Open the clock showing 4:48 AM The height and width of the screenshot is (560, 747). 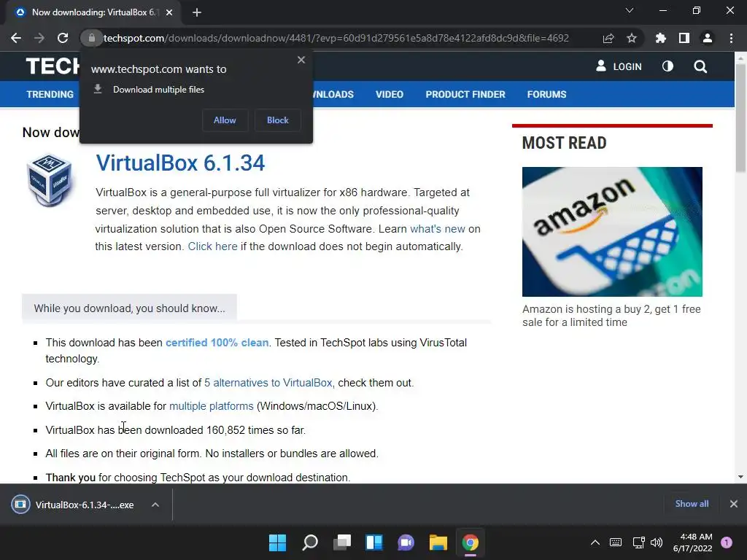693,542
